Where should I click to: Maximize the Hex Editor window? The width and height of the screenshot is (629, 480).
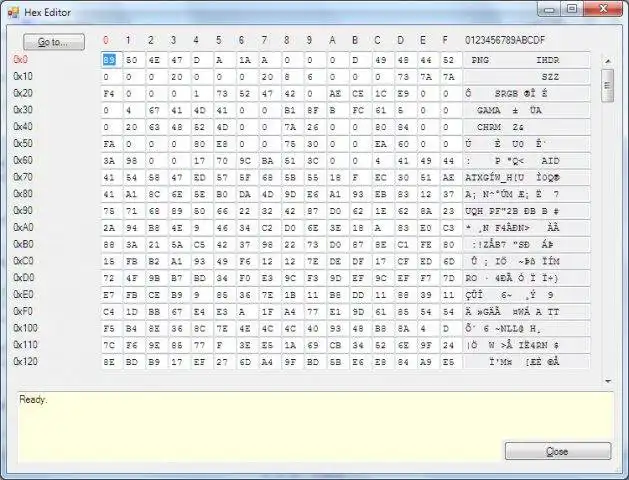[x=572, y=9]
